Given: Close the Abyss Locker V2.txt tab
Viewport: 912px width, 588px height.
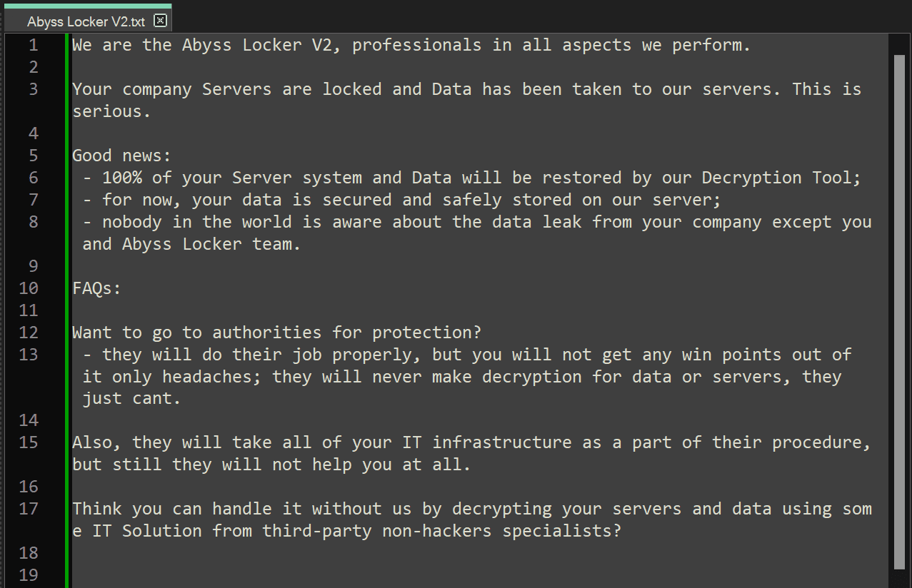Looking at the screenshot, I should point(160,21).
